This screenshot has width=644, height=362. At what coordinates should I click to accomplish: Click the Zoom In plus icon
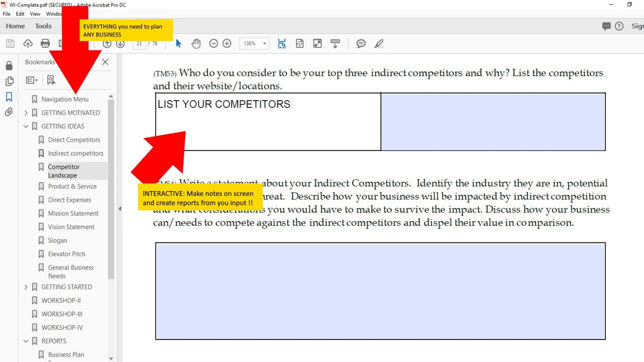pyautogui.click(x=227, y=43)
